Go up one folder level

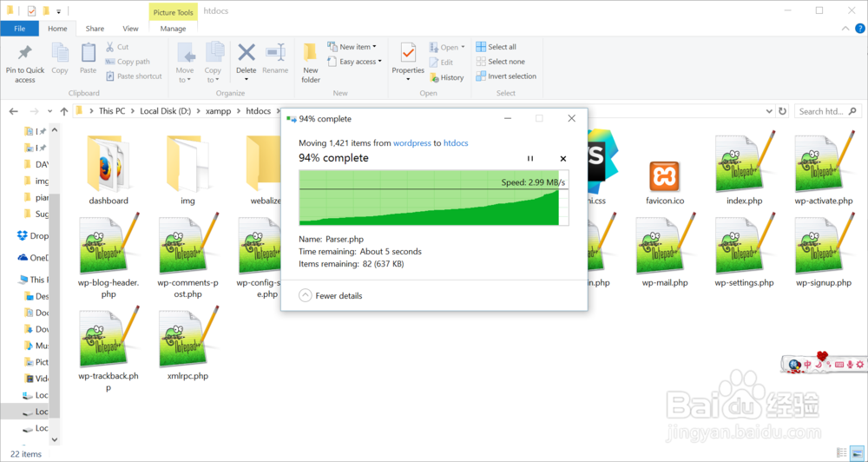point(64,111)
